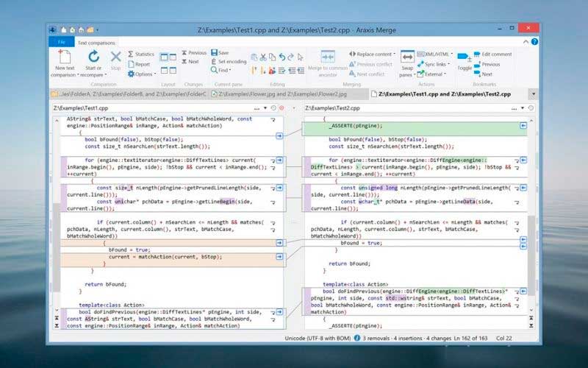Image resolution: width=588 pixels, height=368 pixels.
Task: Click the info icon in status bar
Action: (x=357, y=338)
